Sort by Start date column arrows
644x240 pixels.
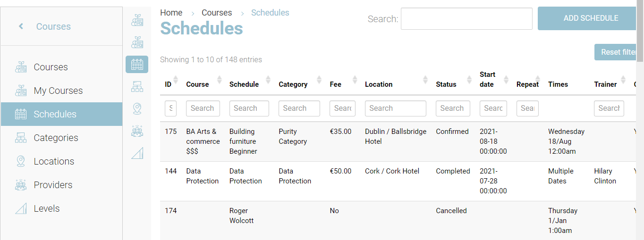[506, 79]
